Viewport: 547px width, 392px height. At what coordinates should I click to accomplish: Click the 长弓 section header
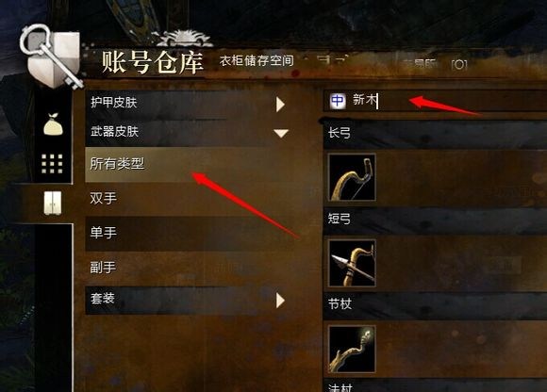pos(436,134)
